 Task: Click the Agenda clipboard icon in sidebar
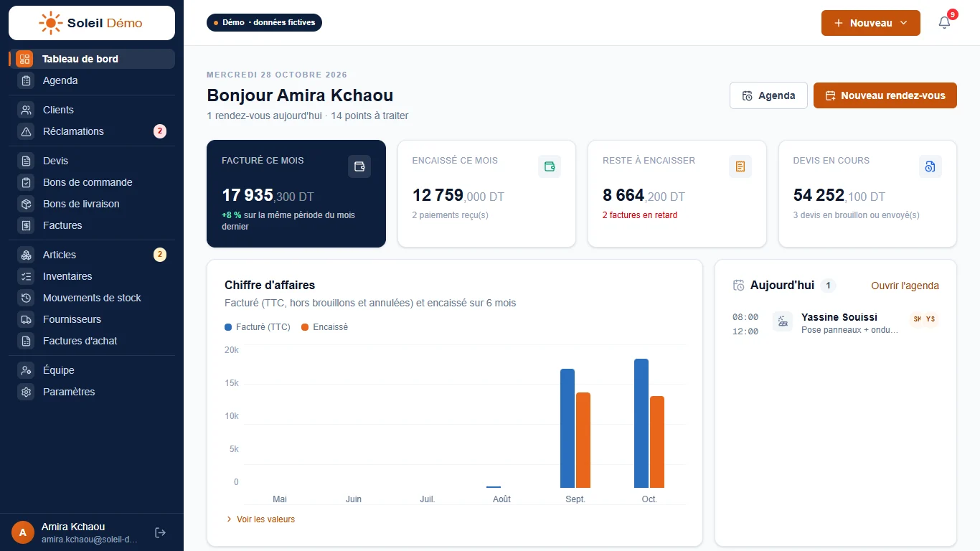pos(26,80)
